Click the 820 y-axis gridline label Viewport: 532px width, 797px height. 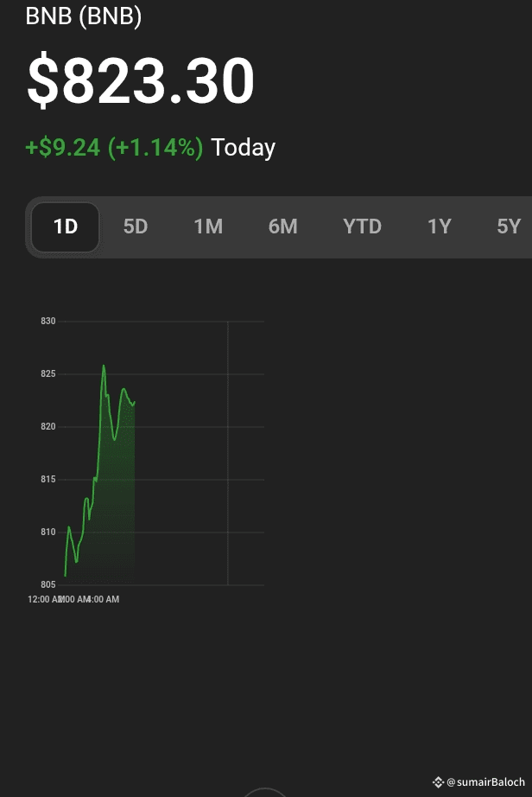[x=48, y=427]
